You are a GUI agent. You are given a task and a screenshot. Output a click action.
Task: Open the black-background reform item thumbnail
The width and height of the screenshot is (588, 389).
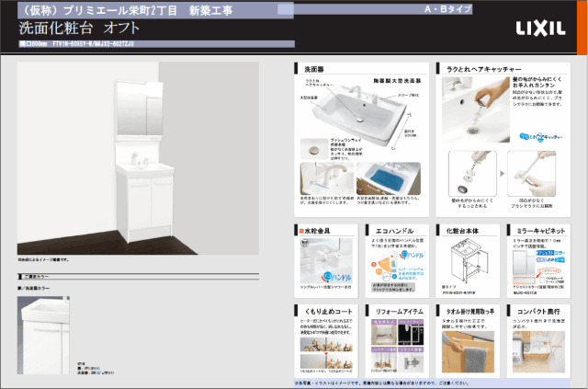point(411,332)
